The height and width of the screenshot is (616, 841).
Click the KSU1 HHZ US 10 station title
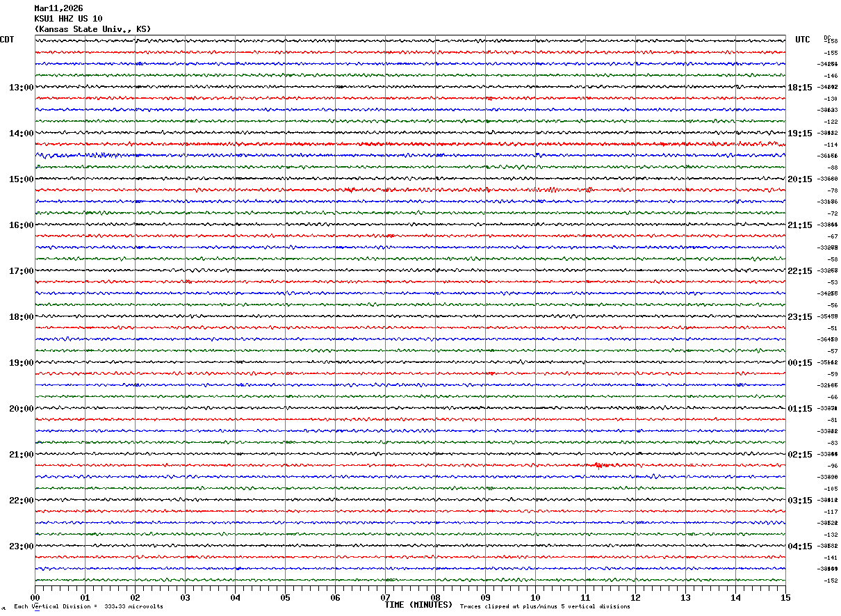pos(68,19)
